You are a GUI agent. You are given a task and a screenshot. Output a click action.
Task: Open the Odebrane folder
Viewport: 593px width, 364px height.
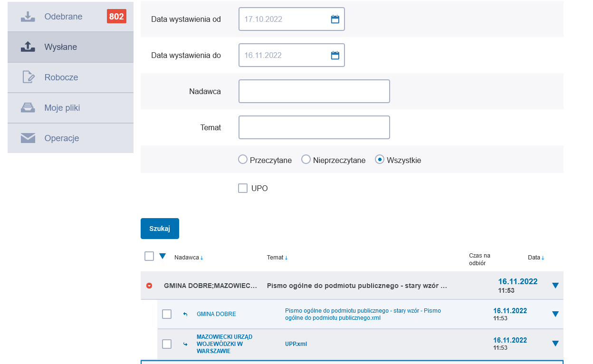point(64,17)
